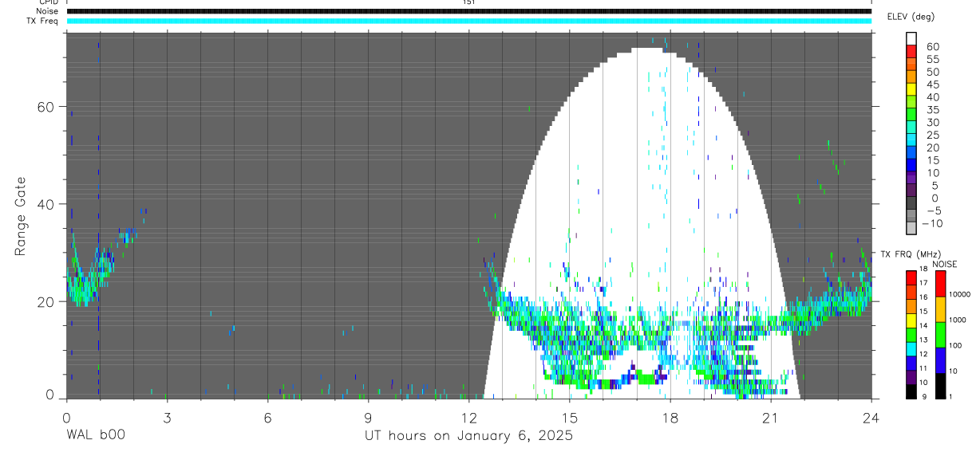Image resolution: width=980 pixels, height=452 pixels.
Task: Click the '55' label on the ELEV scale
Action: tap(933, 59)
